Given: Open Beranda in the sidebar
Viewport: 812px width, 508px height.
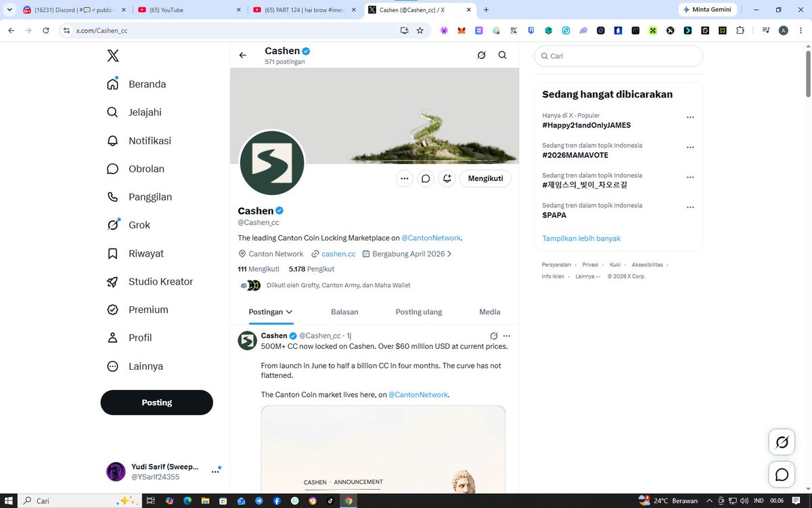Looking at the screenshot, I should pos(136,84).
